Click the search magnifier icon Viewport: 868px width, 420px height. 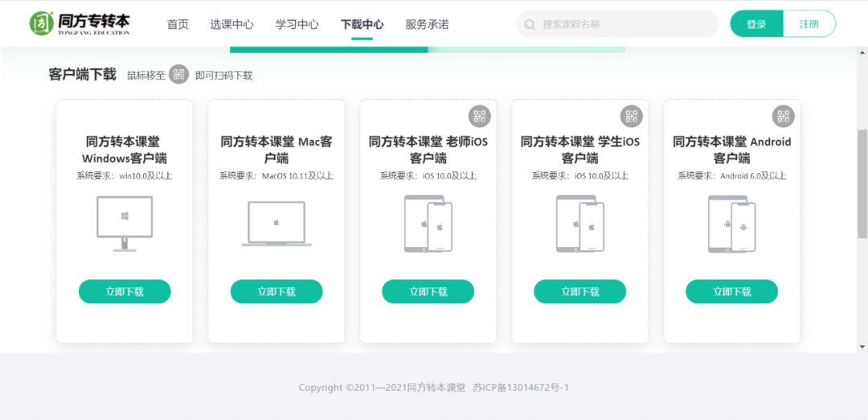click(530, 24)
